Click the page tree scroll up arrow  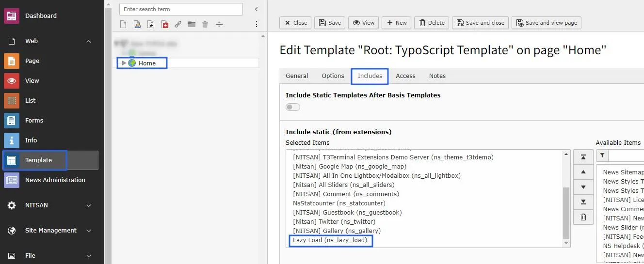(263, 36)
